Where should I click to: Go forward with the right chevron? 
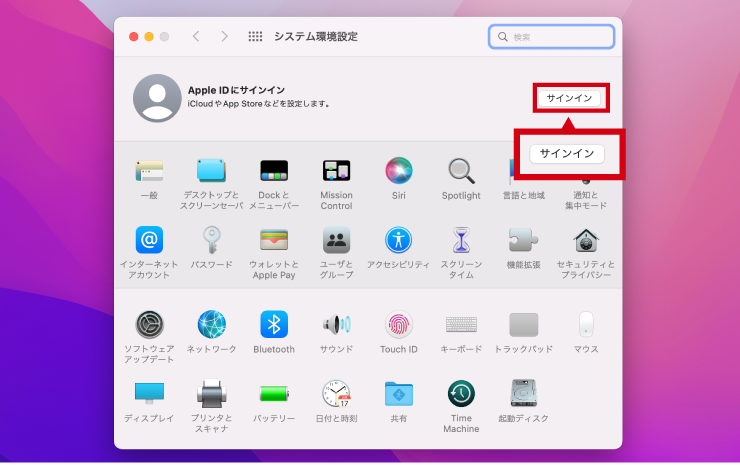225,36
